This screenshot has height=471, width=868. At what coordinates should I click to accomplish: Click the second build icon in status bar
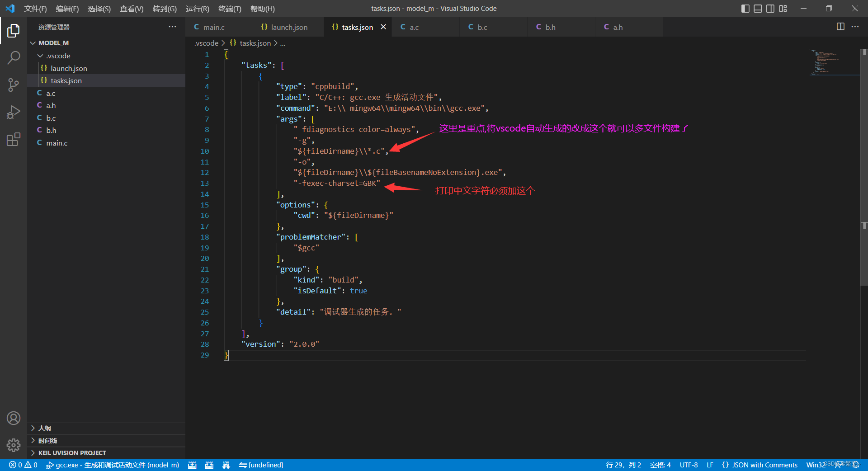click(x=209, y=465)
